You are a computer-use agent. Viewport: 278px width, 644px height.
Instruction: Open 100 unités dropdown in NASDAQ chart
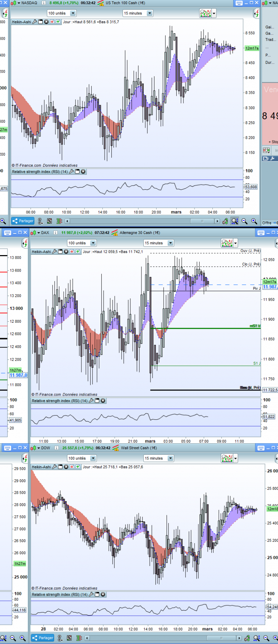coord(62,13)
